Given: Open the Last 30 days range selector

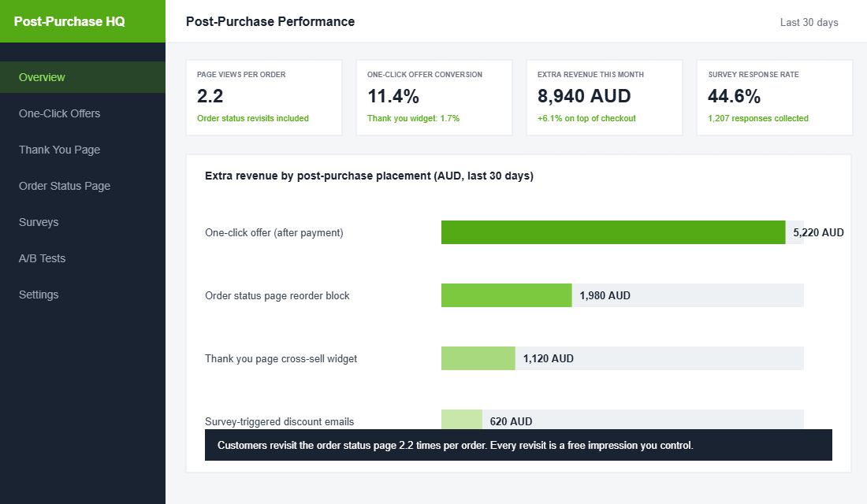Looking at the screenshot, I should coord(809,22).
